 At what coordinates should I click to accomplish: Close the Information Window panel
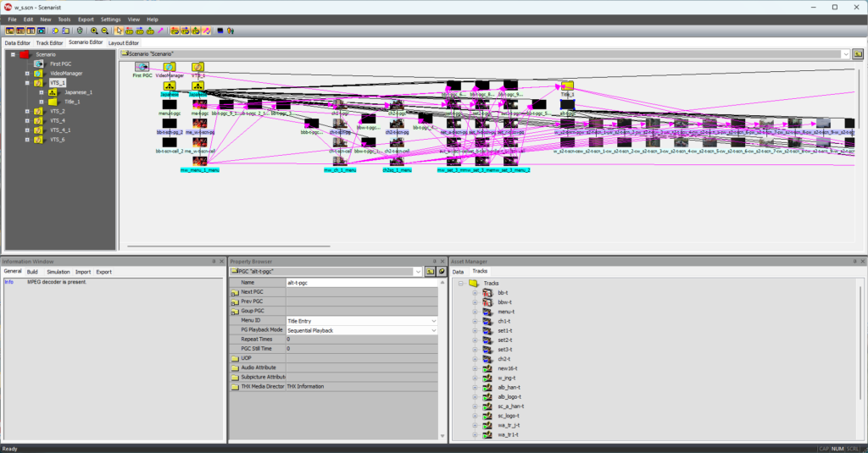coord(221,261)
